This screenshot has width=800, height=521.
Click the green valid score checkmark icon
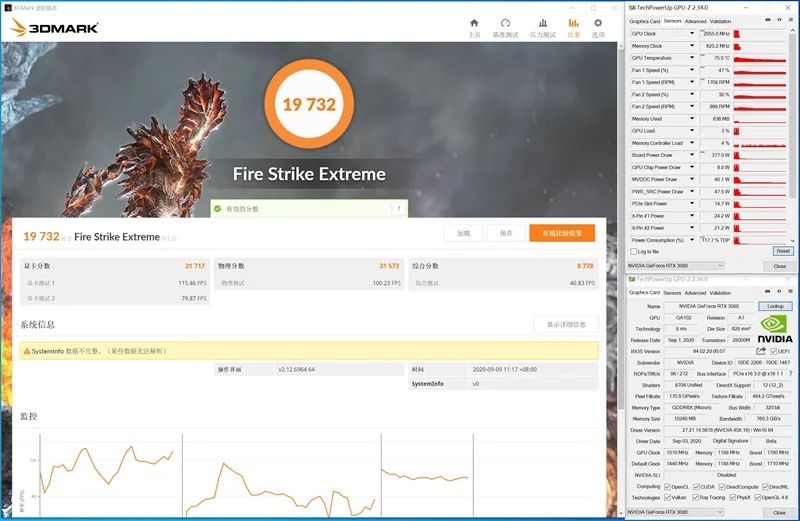218,209
